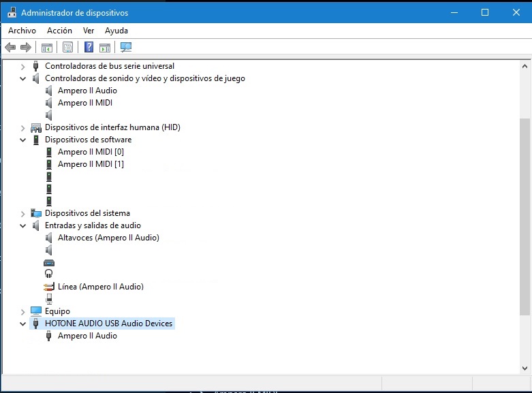532x393 pixels.
Task: Collapse Controladoras de sonido y vídeo node
Action: pyautogui.click(x=22, y=78)
